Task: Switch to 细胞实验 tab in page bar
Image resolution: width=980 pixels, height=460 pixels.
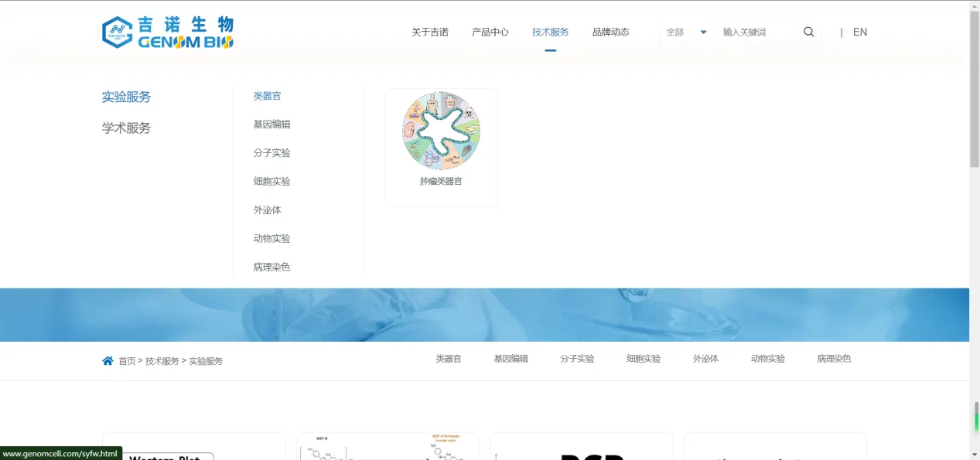Action: 644,359
